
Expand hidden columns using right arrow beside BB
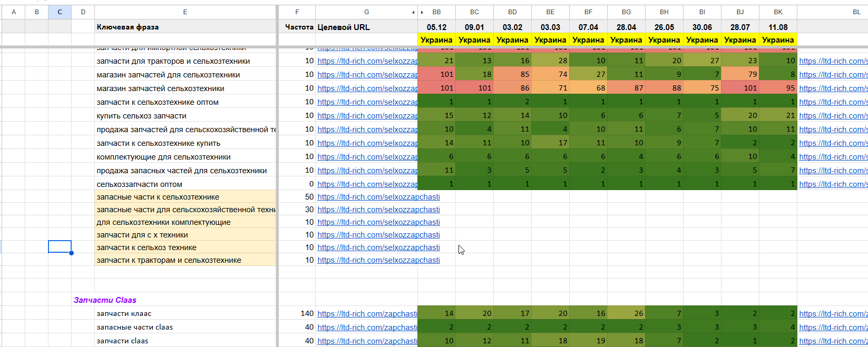[x=422, y=12]
